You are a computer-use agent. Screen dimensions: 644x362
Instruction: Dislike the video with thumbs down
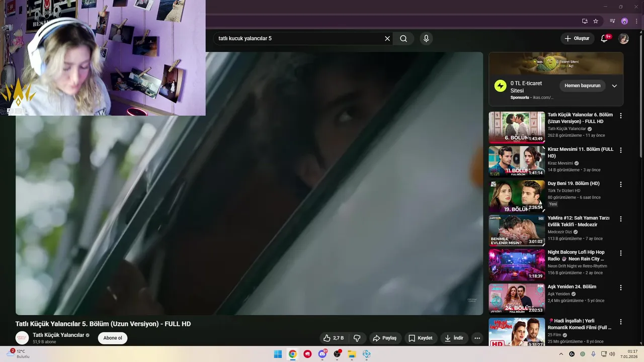(x=357, y=338)
